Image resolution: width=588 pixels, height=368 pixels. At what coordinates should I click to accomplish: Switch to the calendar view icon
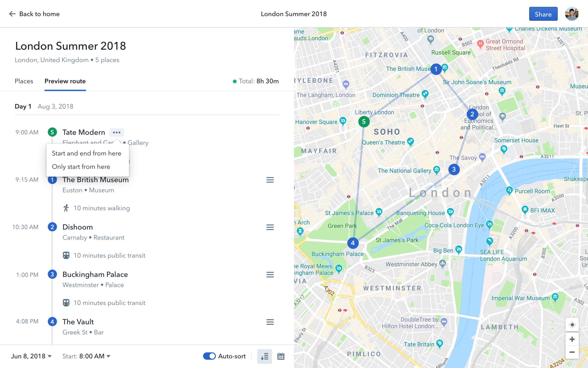point(281,356)
